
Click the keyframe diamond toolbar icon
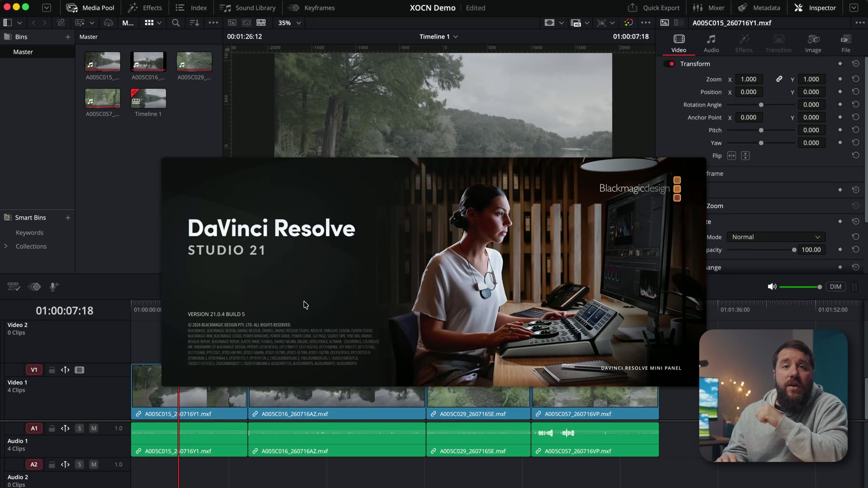coord(34,286)
